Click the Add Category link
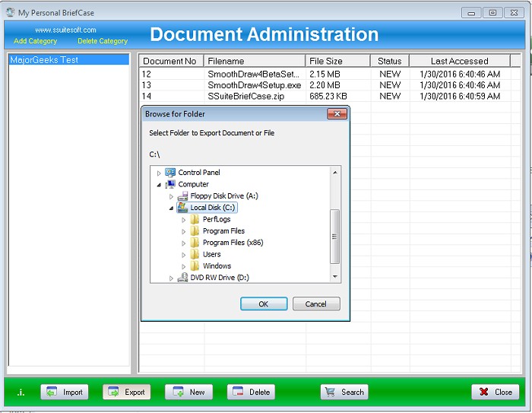 [35, 41]
